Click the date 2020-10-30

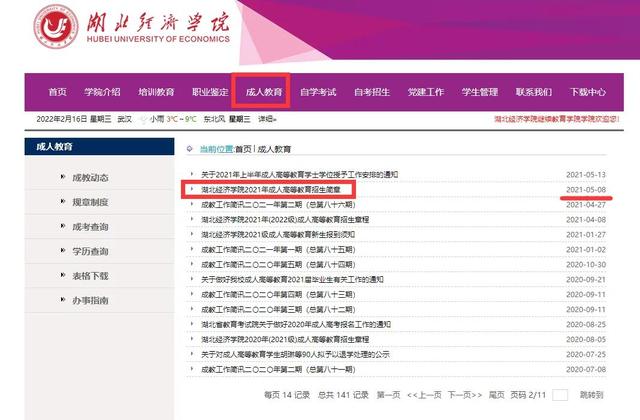pyautogui.click(x=586, y=264)
